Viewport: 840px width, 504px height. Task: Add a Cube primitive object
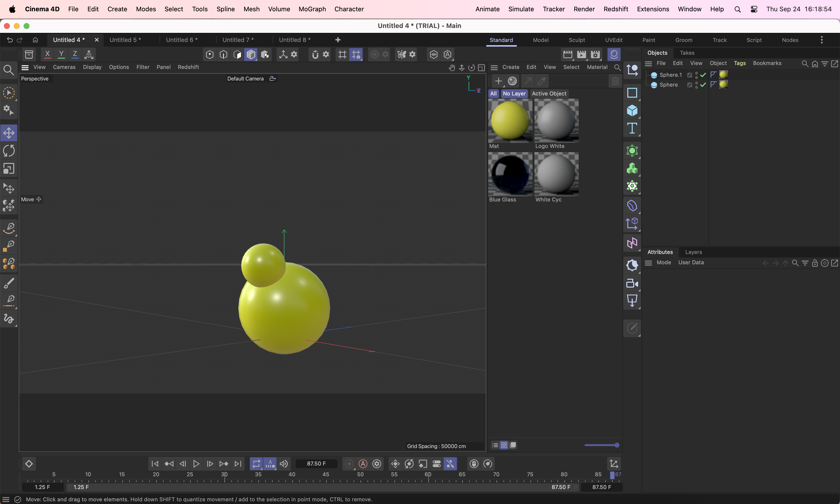click(x=632, y=111)
